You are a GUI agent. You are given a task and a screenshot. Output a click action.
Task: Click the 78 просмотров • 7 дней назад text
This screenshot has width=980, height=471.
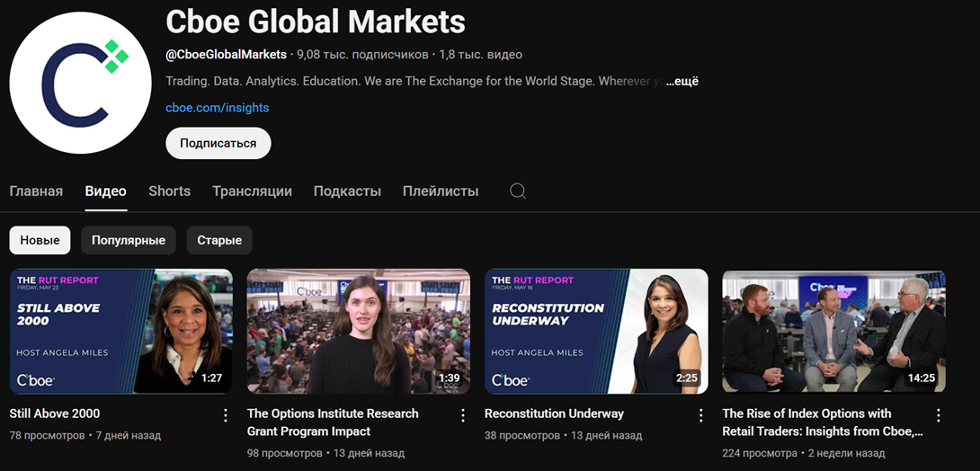pos(85,435)
